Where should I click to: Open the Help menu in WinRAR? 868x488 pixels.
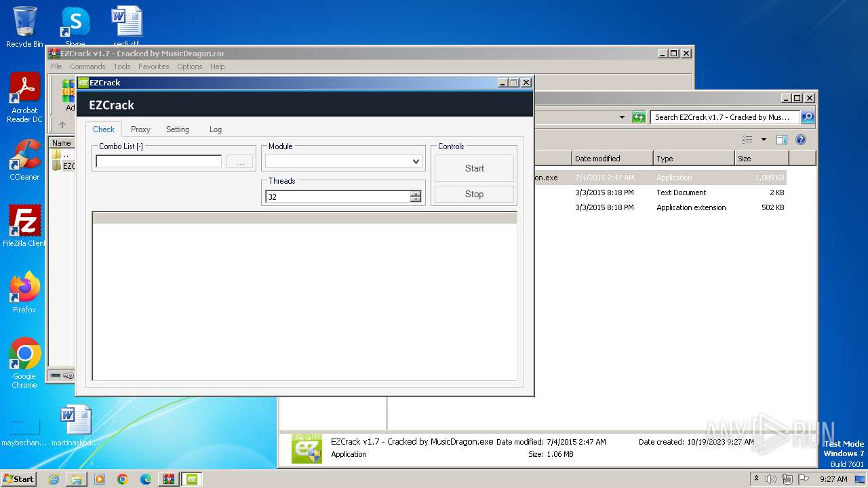[217, 66]
